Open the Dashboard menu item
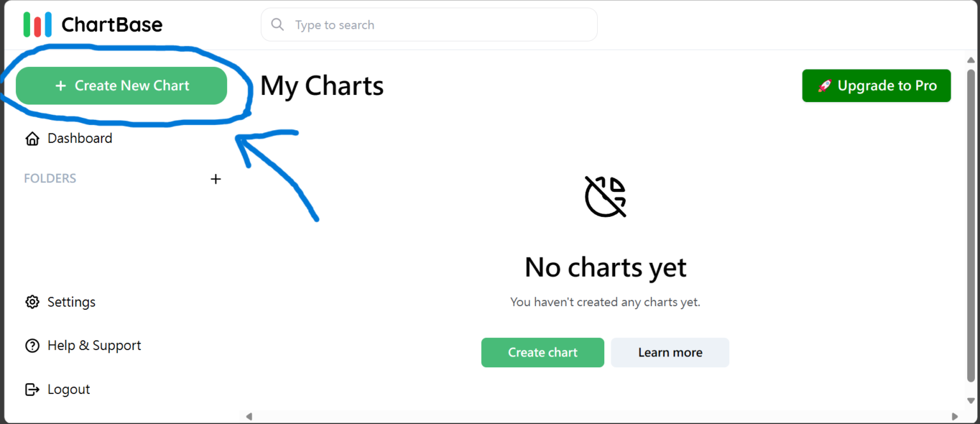This screenshot has width=980, height=424. [80, 138]
